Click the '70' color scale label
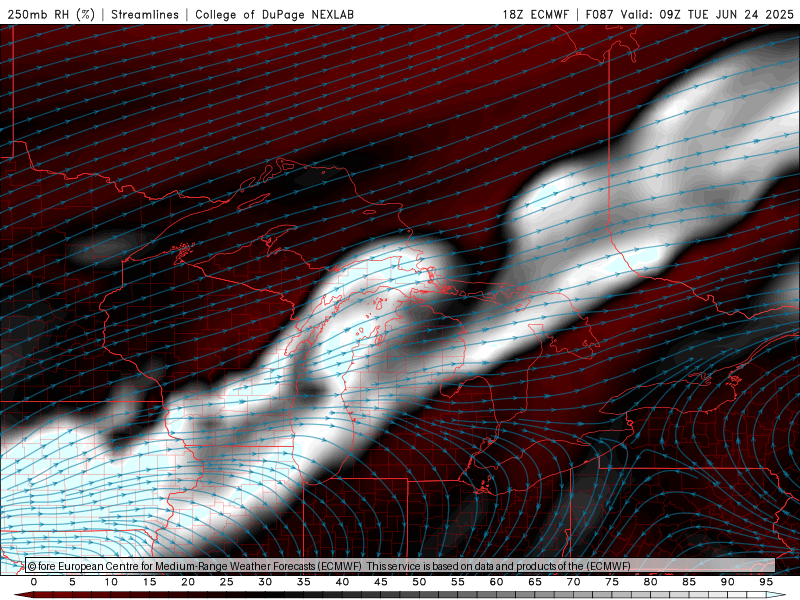Image resolution: width=800 pixels, height=600 pixels. click(x=573, y=582)
